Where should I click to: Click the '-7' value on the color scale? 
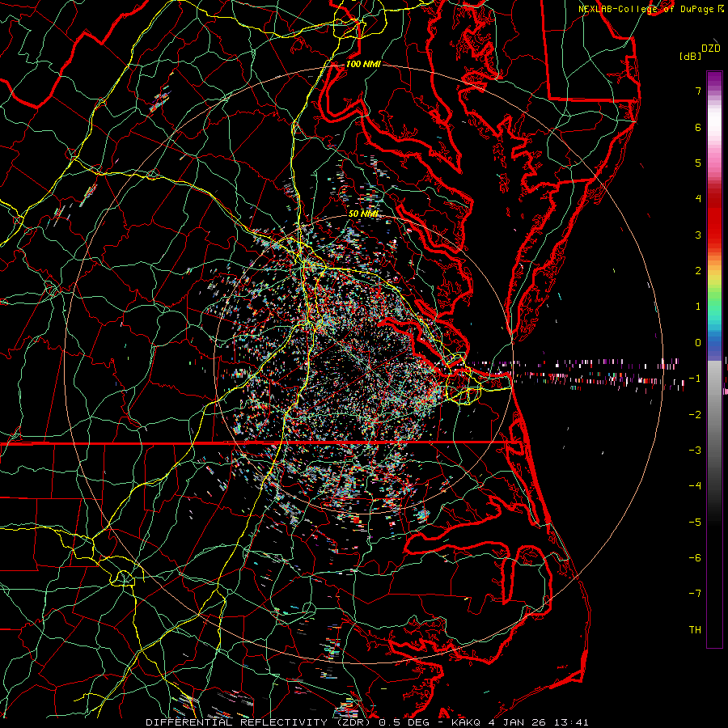click(695, 594)
